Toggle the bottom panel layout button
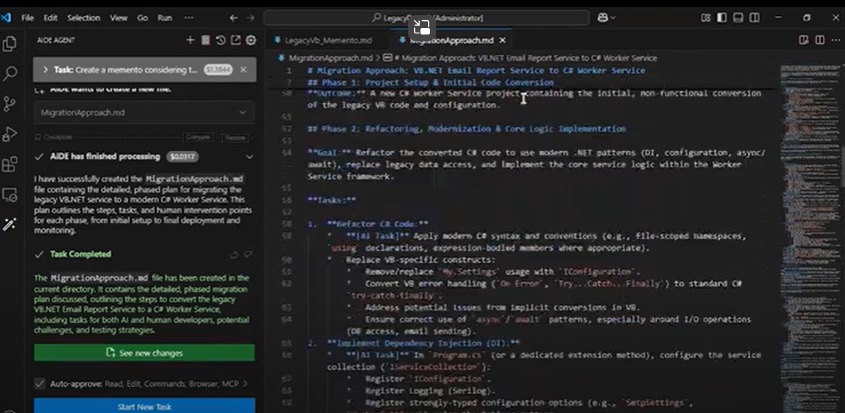Viewport: 845px width, 413px height. 736,17
